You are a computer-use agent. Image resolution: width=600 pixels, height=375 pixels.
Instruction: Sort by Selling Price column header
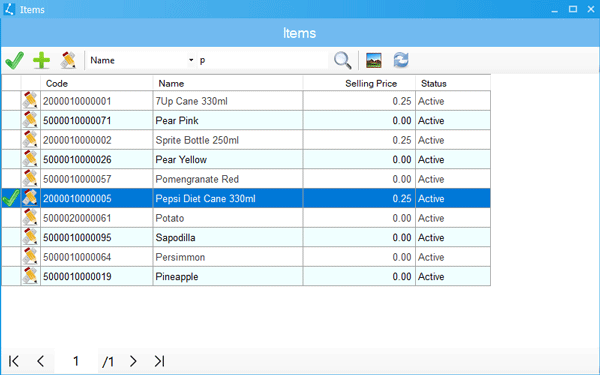click(x=359, y=83)
